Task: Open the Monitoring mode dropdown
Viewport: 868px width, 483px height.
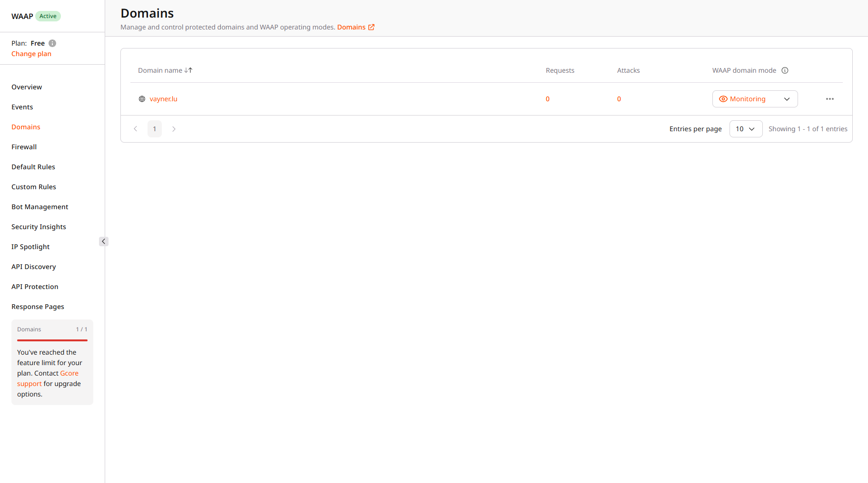Action: 787,99
